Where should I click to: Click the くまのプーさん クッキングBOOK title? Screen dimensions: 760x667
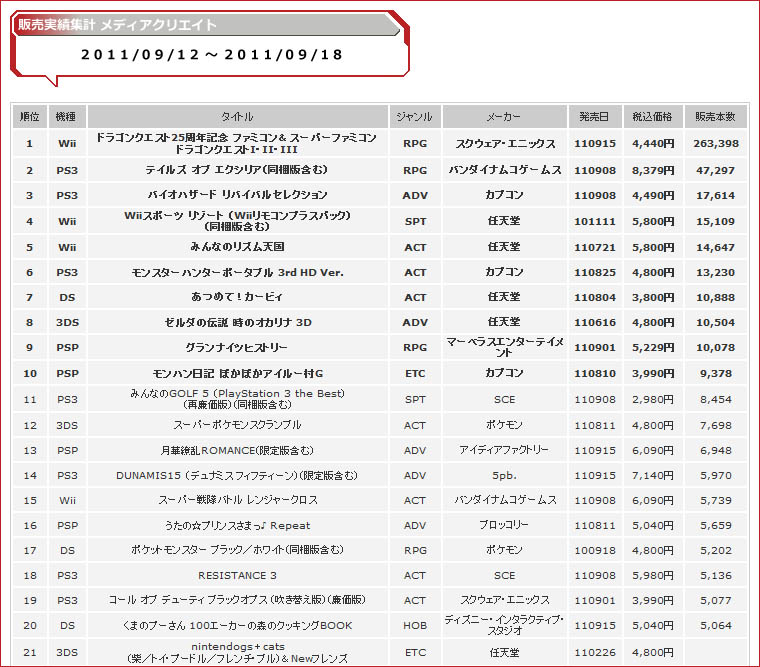point(238,625)
